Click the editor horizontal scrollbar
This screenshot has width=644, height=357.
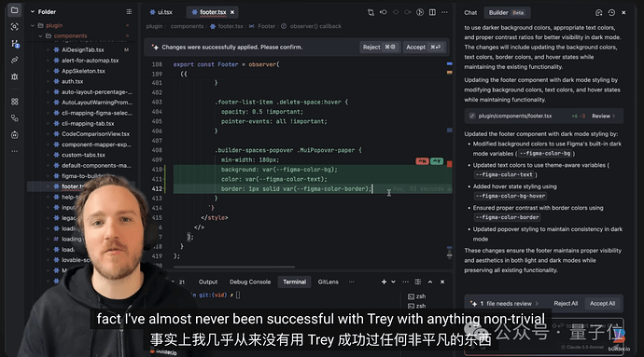click(x=233, y=268)
